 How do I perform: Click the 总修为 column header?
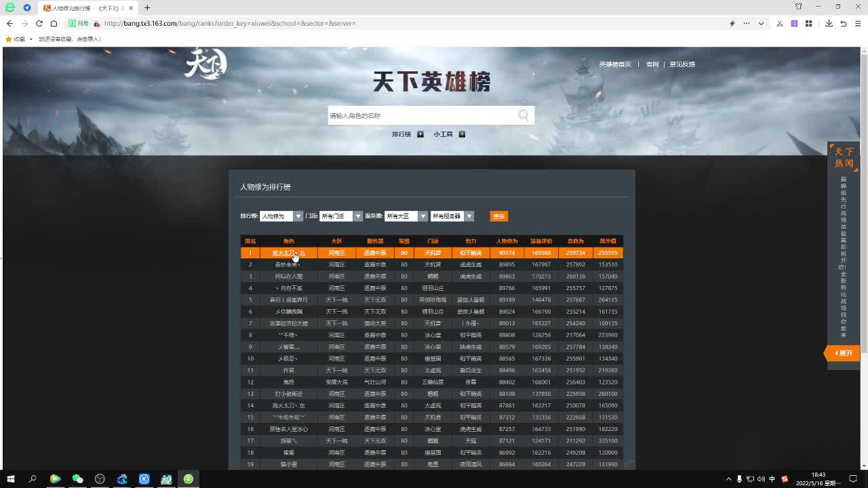click(575, 241)
